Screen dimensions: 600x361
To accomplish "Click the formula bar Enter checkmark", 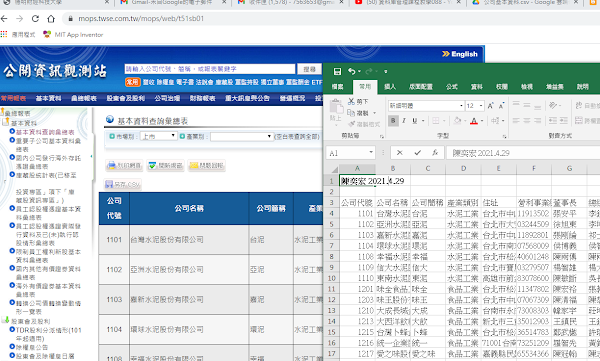I will click(x=417, y=153).
